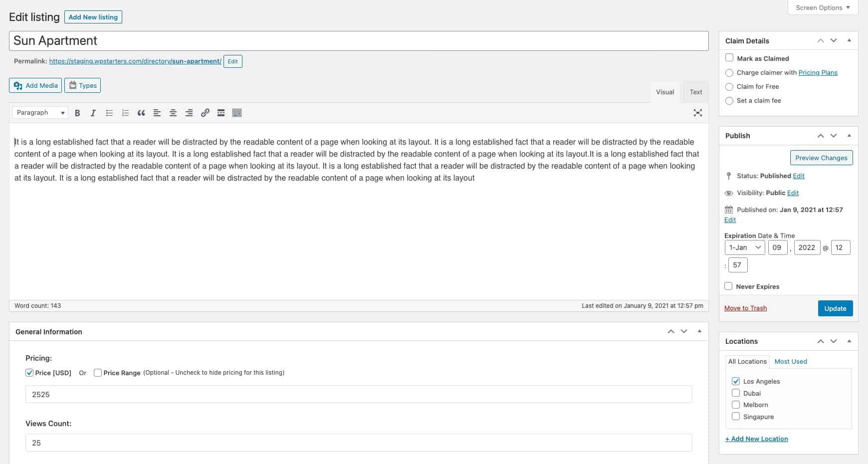Apply italic formatting in the editor
868x464 pixels.
93,113
